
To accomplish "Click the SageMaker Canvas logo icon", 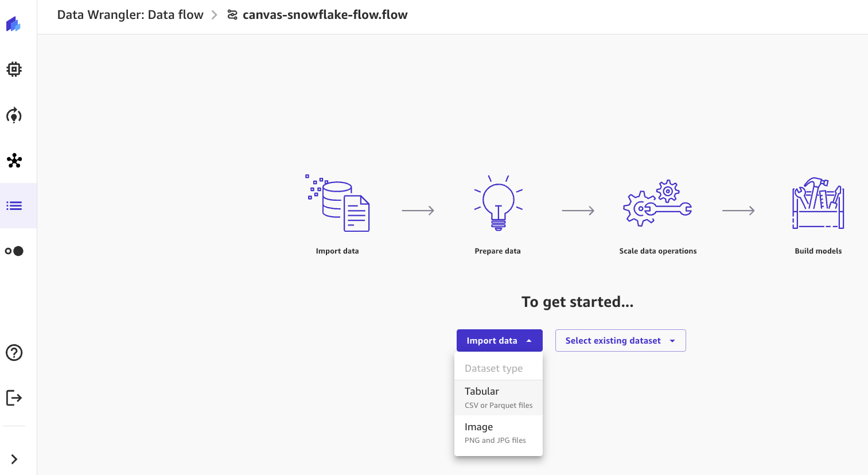I will [13, 24].
